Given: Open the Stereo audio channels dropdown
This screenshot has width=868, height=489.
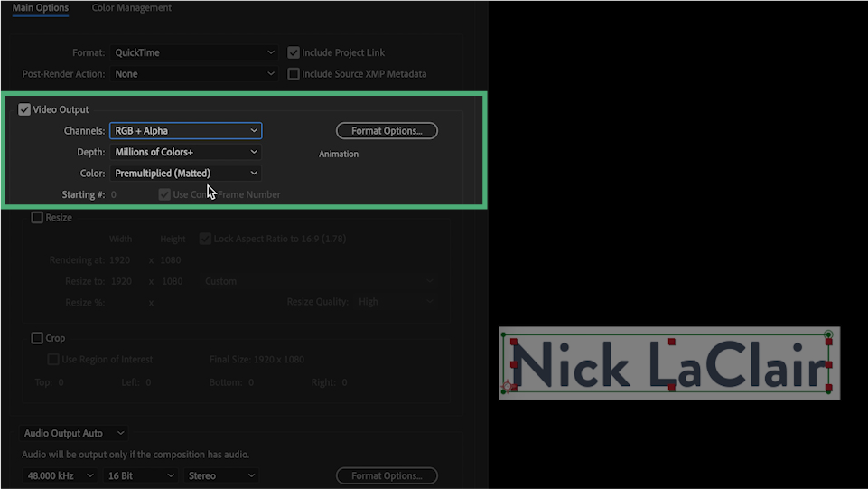Looking at the screenshot, I should pos(222,475).
